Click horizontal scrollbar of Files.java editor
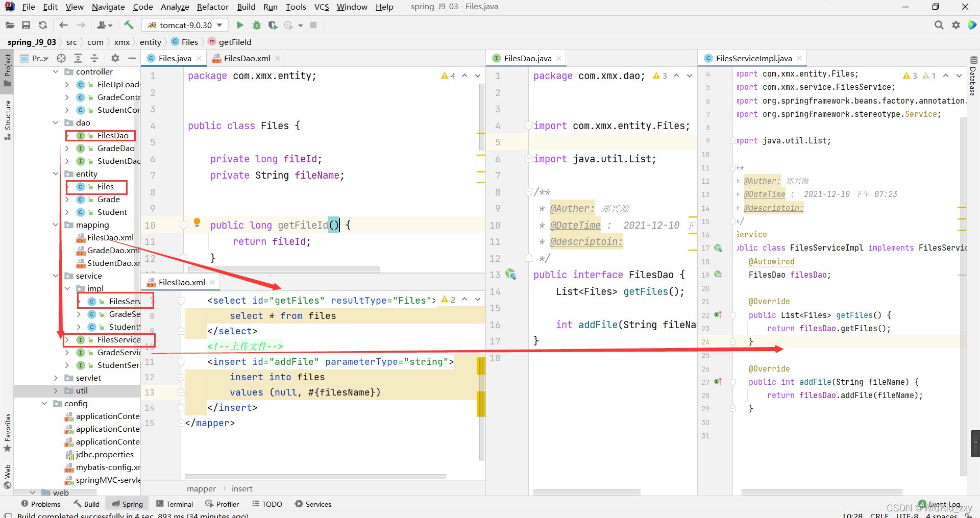The width and height of the screenshot is (980, 518). 284,268
